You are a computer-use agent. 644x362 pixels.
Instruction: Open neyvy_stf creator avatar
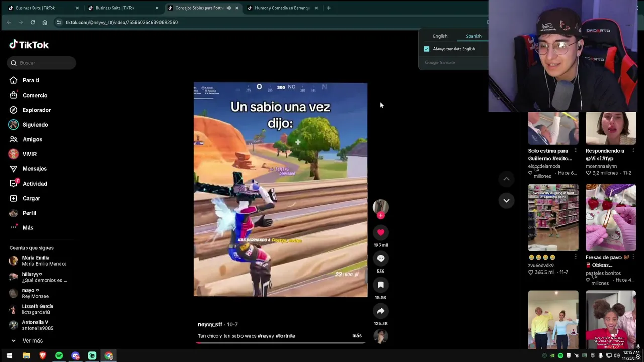381,207
